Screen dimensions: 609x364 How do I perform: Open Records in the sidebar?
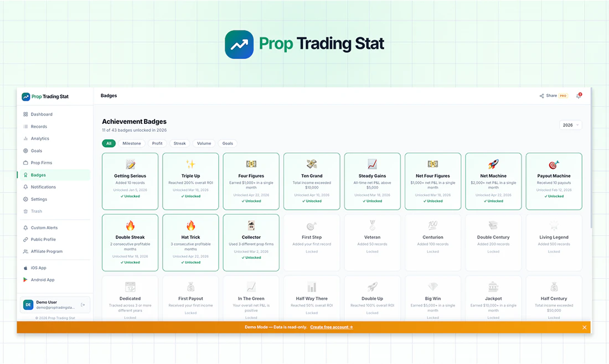(54, 127)
